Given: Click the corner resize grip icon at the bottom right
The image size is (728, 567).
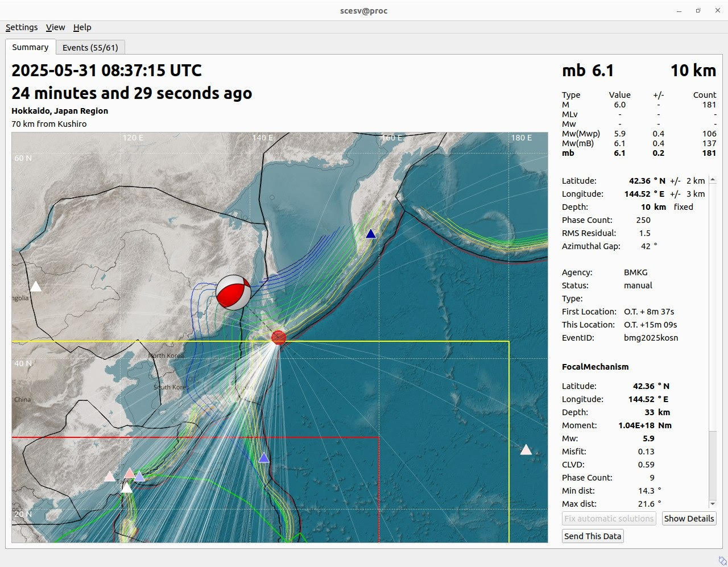Looking at the screenshot, I should pyautogui.click(x=722, y=561).
